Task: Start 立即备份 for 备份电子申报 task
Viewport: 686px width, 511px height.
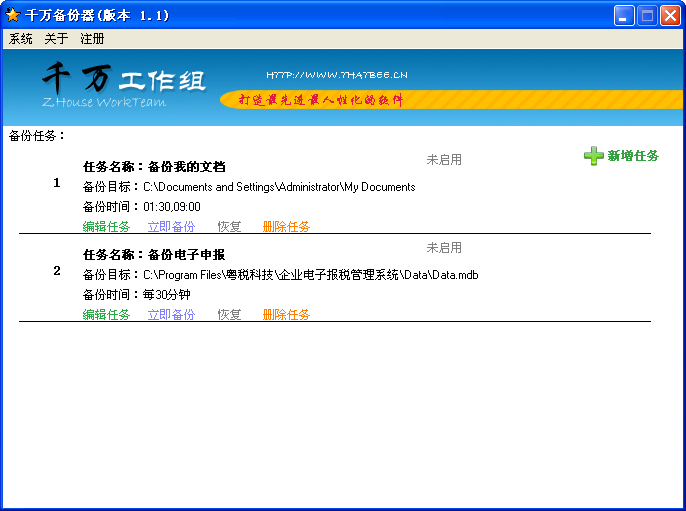Action: (x=171, y=314)
